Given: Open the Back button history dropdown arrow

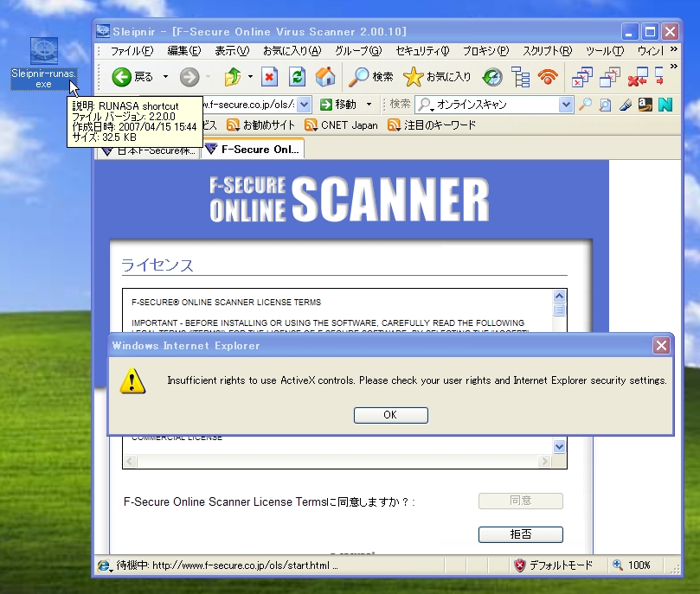Looking at the screenshot, I should coord(165,77).
